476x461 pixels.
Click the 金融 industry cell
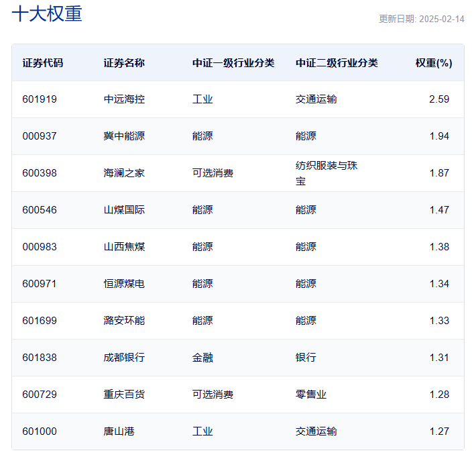pyautogui.click(x=202, y=358)
